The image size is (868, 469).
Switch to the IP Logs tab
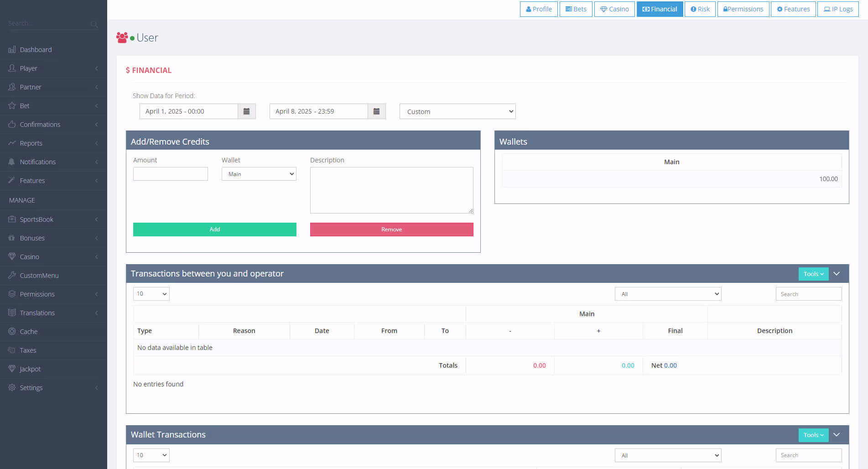(838, 9)
